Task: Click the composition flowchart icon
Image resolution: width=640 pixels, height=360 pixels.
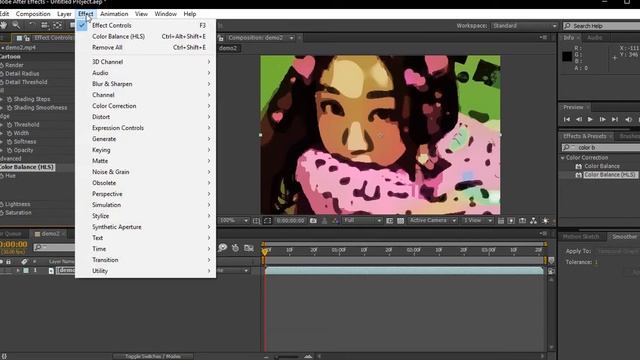Action: click(533, 221)
